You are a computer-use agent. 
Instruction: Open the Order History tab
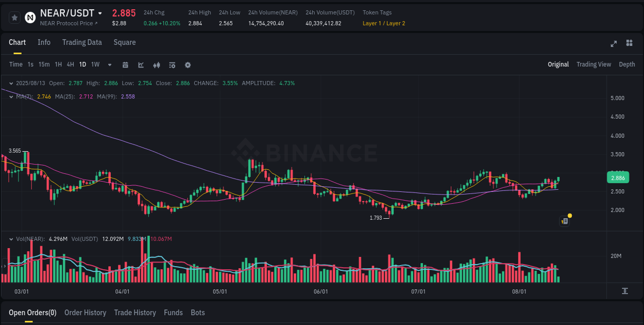[x=85, y=313]
